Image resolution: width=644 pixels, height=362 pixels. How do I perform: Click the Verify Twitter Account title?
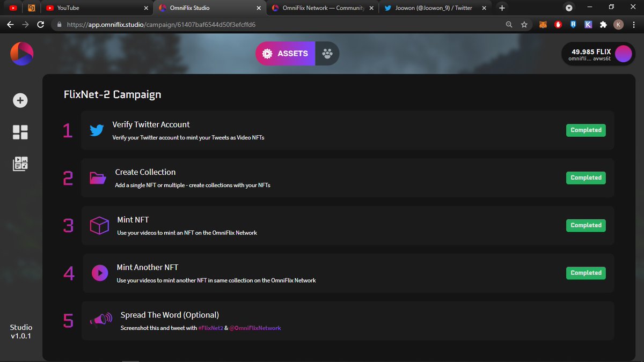(151, 124)
